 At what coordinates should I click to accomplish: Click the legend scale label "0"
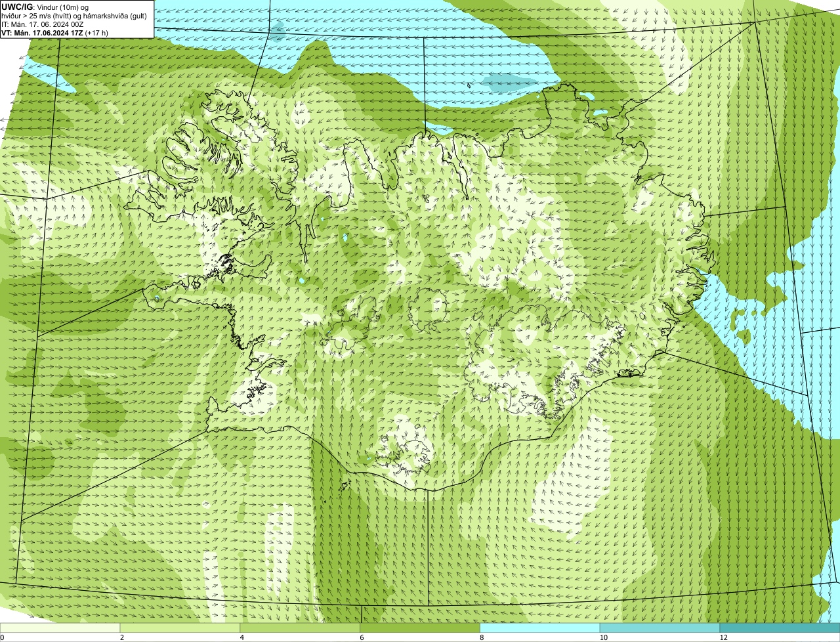(x=2, y=637)
